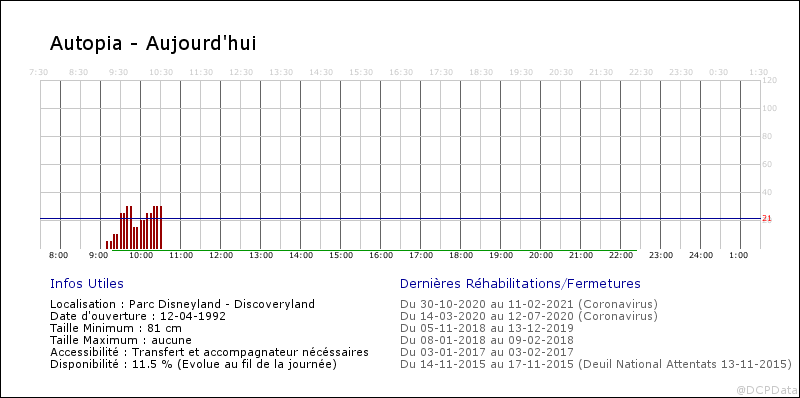This screenshot has height=398, width=800.
Task: Click the first short red bar after 9:00
Action: [107, 244]
